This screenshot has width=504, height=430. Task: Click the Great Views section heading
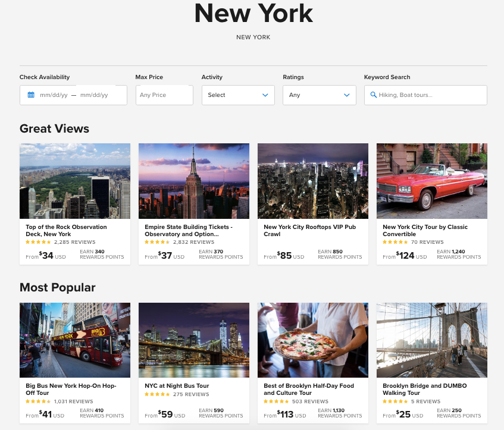54,128
